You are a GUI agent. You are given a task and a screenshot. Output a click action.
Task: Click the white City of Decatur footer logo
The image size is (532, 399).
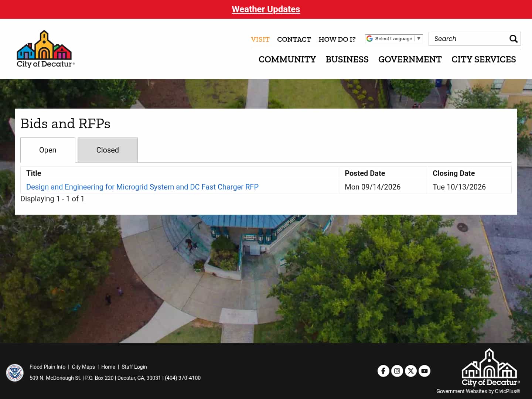coord(491,368)
